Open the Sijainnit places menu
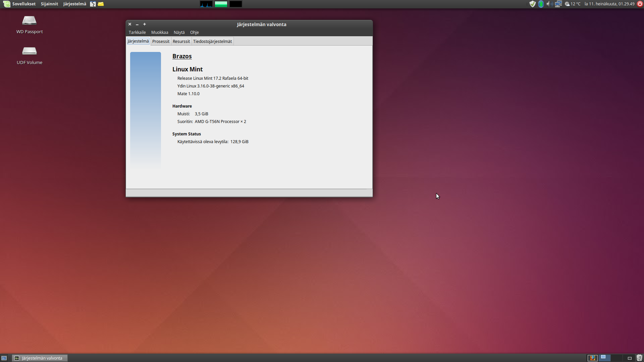Image resolution: width=644 pixels, height=362 pixels. tap(49, 4)
